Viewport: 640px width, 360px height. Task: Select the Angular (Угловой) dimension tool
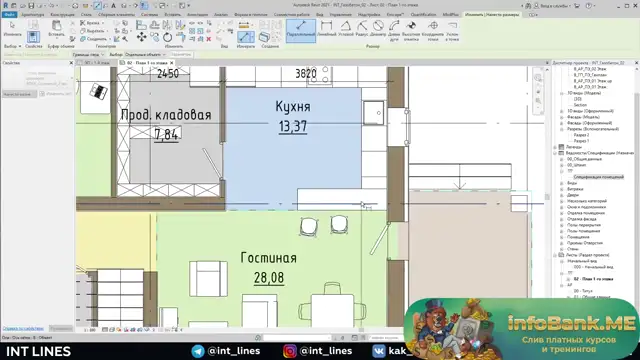pos(346,29)
